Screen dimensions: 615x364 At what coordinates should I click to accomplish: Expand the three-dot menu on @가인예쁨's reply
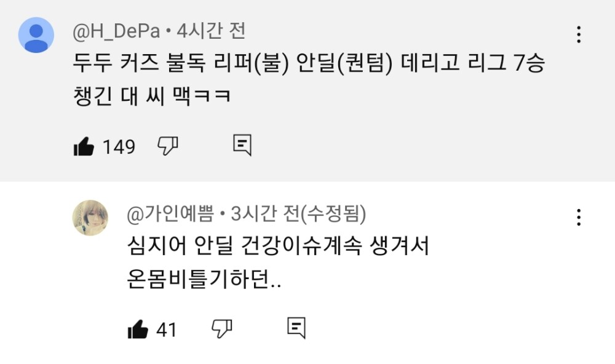click(x=579, y=217)
